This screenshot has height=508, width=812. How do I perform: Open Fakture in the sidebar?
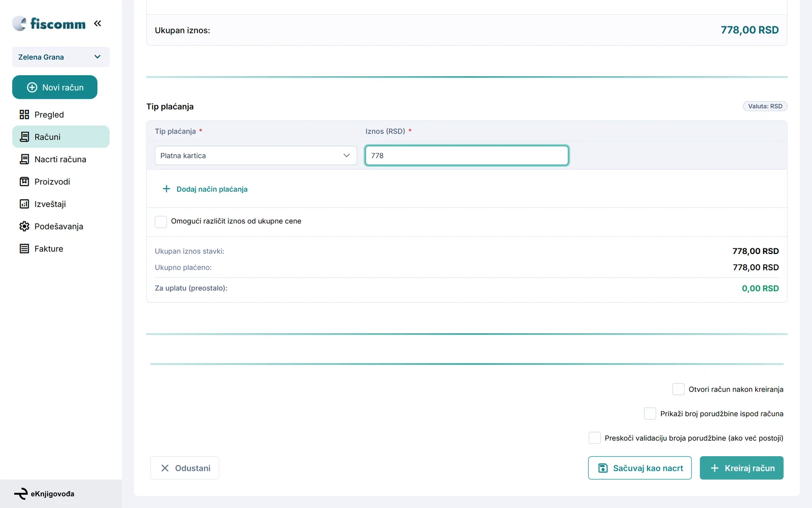pos(61,248)
